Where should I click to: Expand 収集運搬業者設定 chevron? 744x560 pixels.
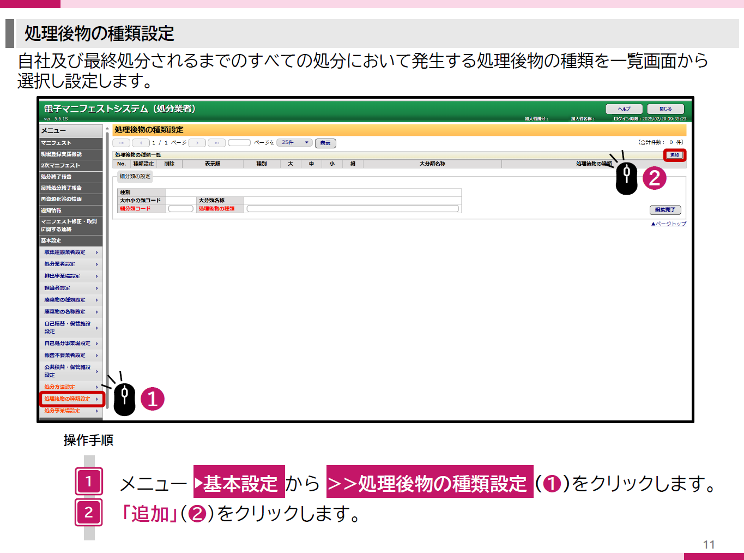tap(97, 252)
